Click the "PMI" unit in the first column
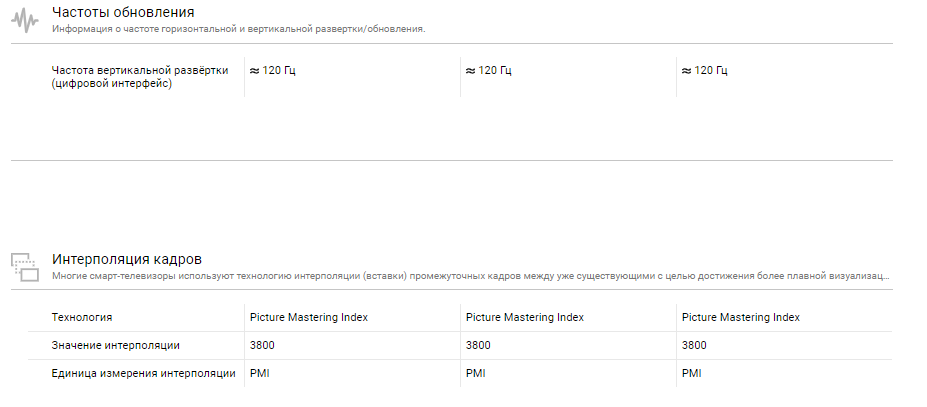The width and height of the screenshot is (927, 407). pyautogui.click(x=259, y=373)
